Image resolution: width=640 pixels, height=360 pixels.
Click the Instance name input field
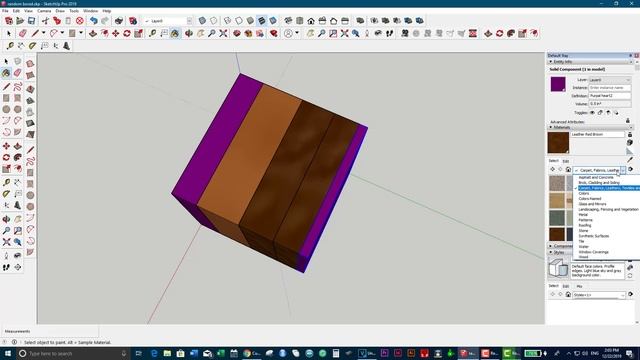pyautogui.click(x=609, y=88)
